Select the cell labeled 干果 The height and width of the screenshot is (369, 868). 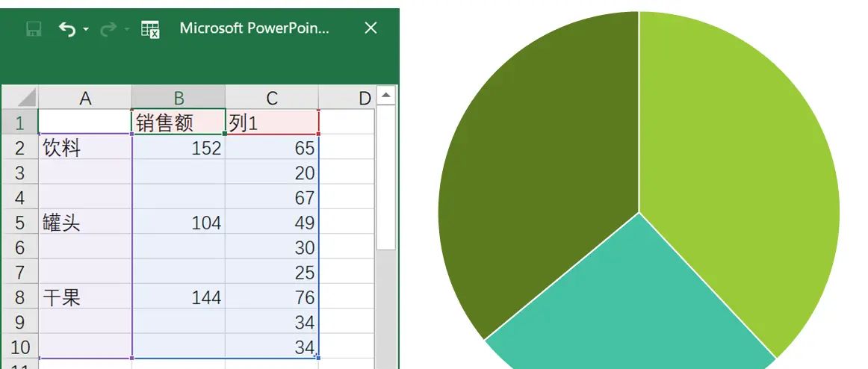pos(84,297)
